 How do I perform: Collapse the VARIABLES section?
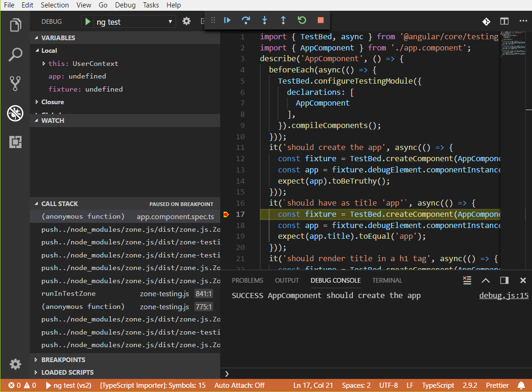click(52, 37)
